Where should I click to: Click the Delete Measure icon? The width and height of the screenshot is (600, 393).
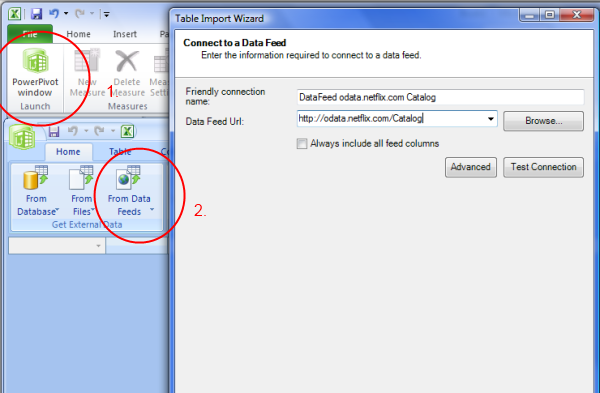click(127, 61)
